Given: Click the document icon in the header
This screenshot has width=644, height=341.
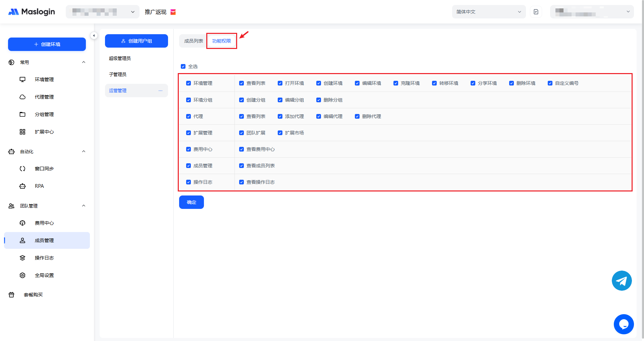Looking at the screenshot, I should click(x=536, y=12).
